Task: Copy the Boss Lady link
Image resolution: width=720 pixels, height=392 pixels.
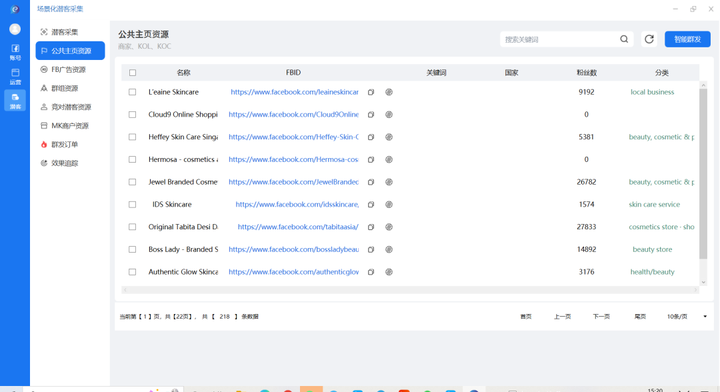Action: (371, 250)
